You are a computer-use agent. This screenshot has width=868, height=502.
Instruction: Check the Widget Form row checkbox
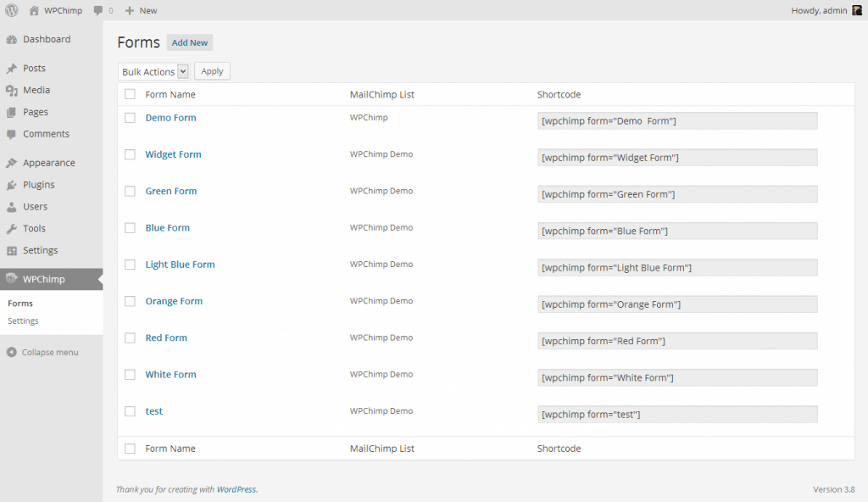(130, 154)
